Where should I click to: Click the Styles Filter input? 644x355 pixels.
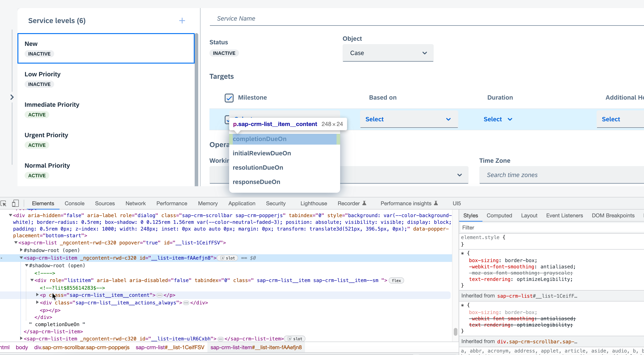[x=552, y=228]
